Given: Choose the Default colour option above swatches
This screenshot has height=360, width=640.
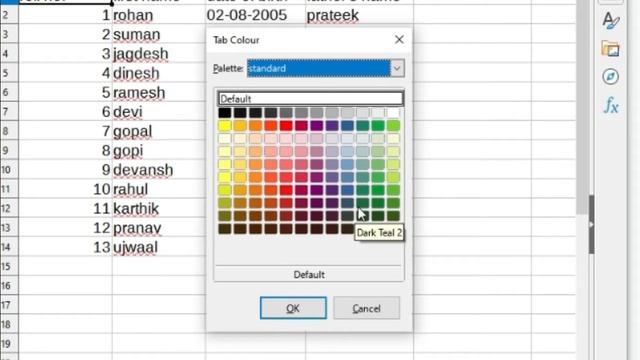Looking at the screenshot, I should 311,99.
